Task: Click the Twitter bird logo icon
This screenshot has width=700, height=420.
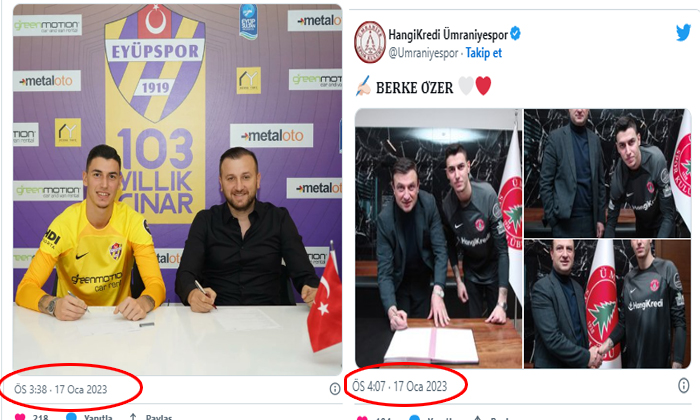Action: coord(683,33)
